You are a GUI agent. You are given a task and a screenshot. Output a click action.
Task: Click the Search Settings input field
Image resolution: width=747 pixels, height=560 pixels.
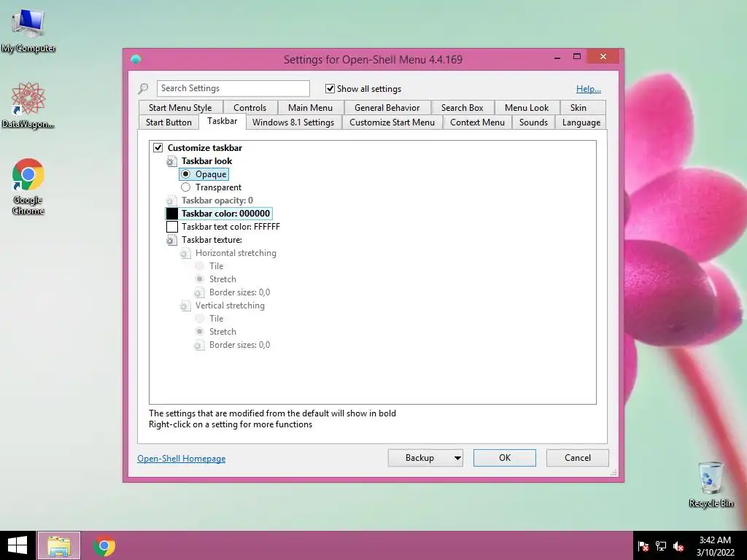[233, 88]
